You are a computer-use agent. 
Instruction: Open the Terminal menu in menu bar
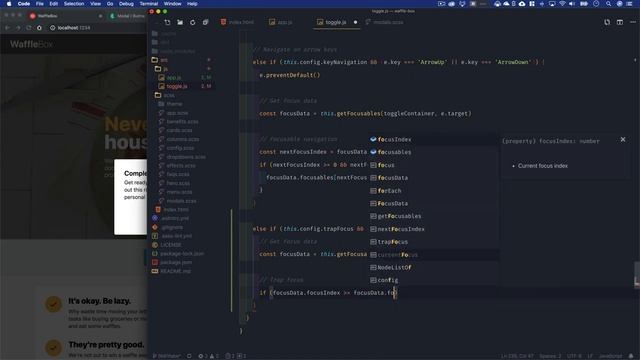[x=149, y=4]
